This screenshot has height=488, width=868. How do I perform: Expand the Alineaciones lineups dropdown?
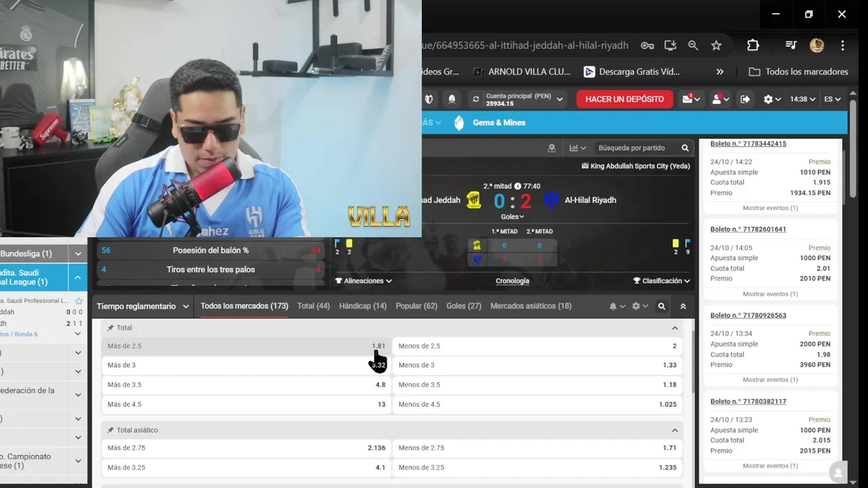pyautogui.click(x=363, y=281)
